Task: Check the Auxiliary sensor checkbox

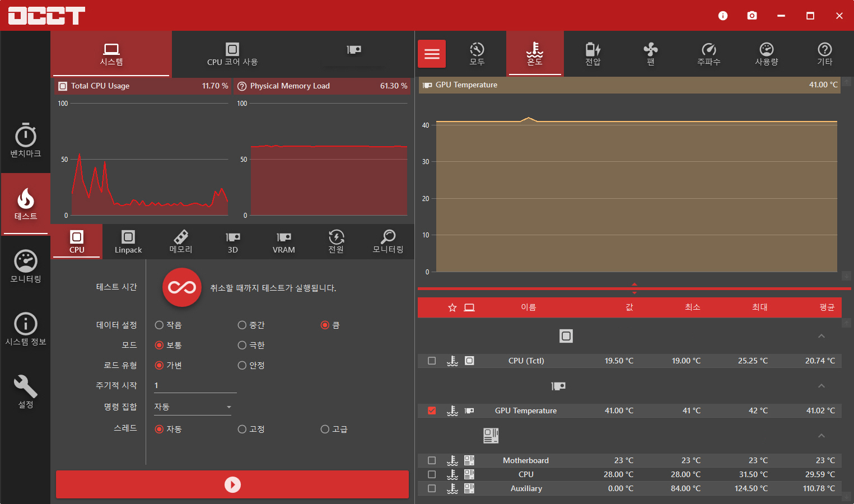Action: pyautogui.click(x=432, y=488)
